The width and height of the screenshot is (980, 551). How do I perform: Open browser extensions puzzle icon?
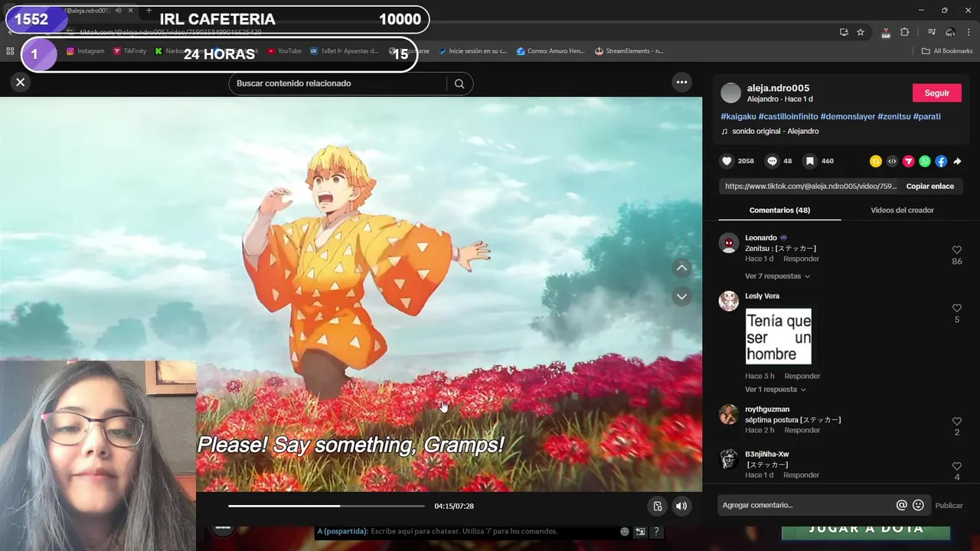(905, 32)
